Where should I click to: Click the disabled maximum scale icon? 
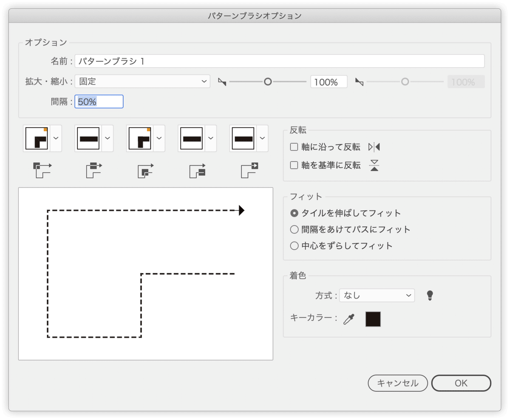click(x=360, y=82)
